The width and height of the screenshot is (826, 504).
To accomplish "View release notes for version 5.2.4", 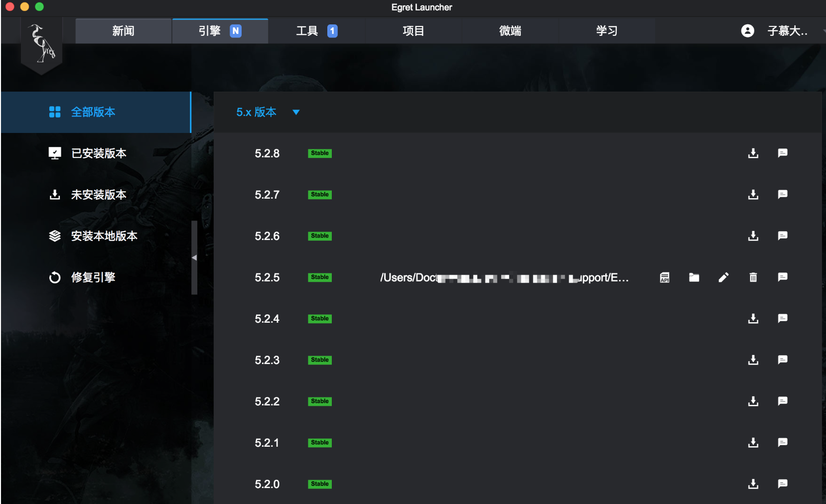I will pyautogui.click(x=783, y=318).
